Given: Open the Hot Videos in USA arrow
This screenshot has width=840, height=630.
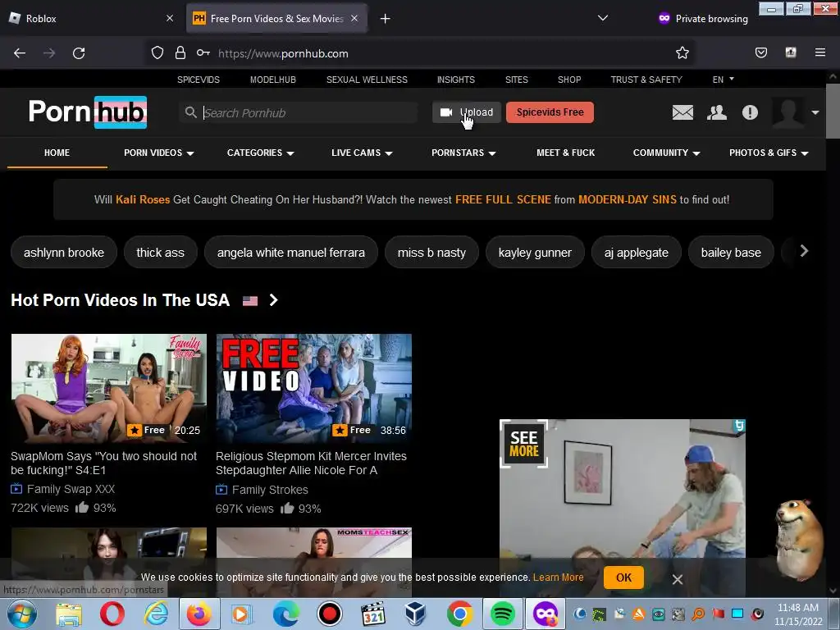Looking at the screenshot, I should pos(273,300).
